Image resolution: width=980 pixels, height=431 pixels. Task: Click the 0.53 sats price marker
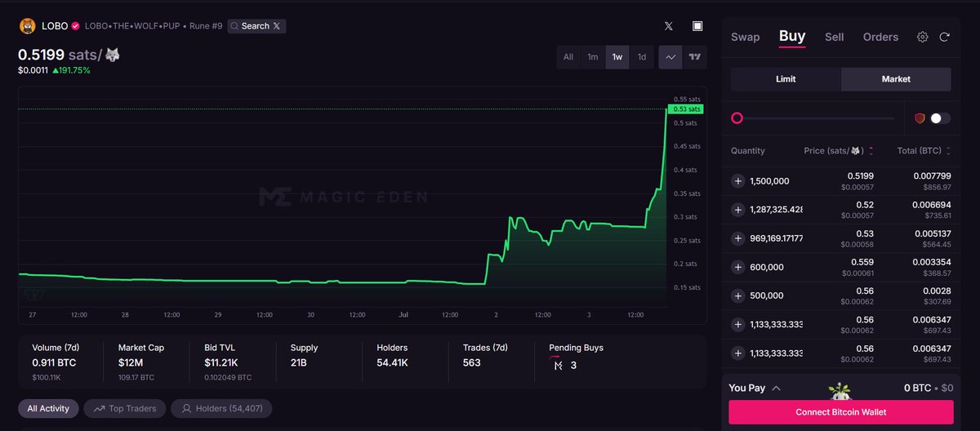tap(686, 109)
